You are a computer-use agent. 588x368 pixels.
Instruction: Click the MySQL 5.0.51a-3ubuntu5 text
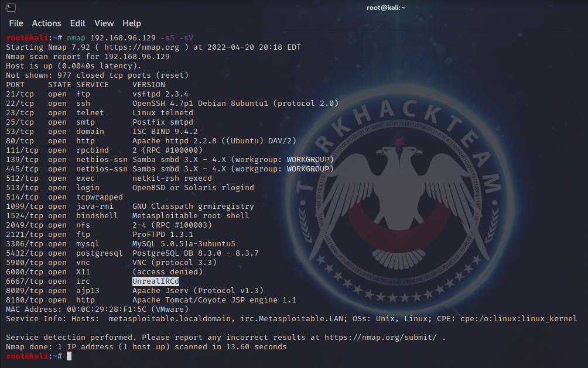coord(184,244)
